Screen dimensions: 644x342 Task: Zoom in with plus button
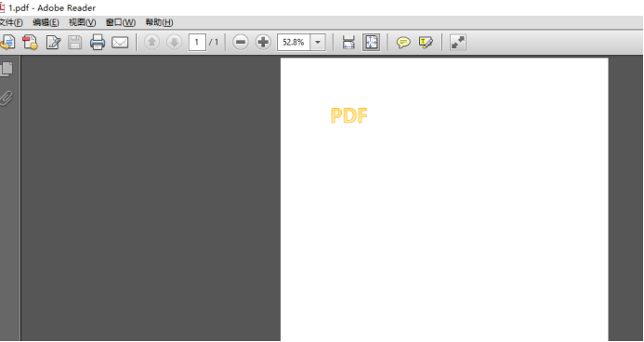tap(263, 43)
